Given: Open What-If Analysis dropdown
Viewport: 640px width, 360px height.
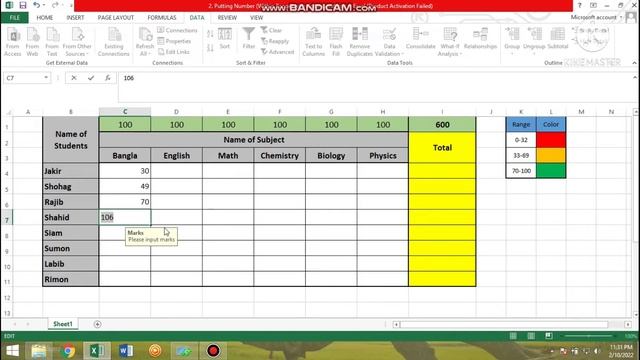Looking at the screenshot, I should pos(450,42).
